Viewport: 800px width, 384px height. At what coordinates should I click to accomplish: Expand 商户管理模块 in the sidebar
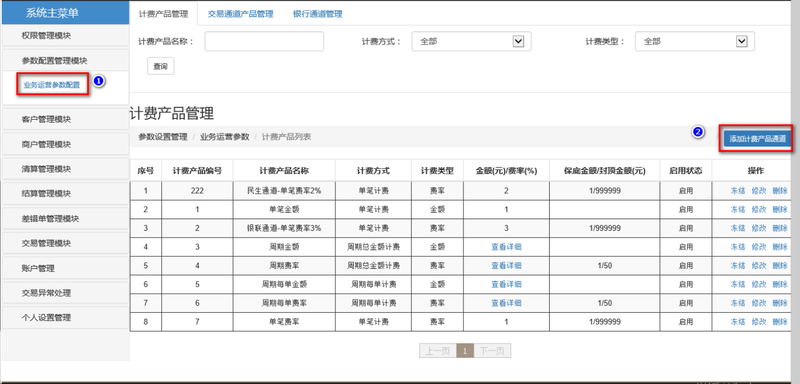click(65, 144)
